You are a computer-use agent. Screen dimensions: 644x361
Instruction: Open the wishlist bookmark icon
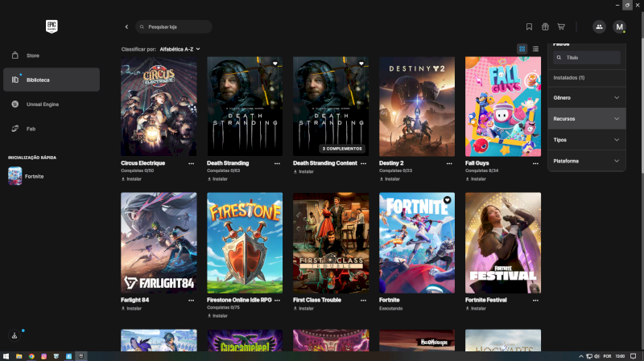pyautogui.click(x=529, y=27)
